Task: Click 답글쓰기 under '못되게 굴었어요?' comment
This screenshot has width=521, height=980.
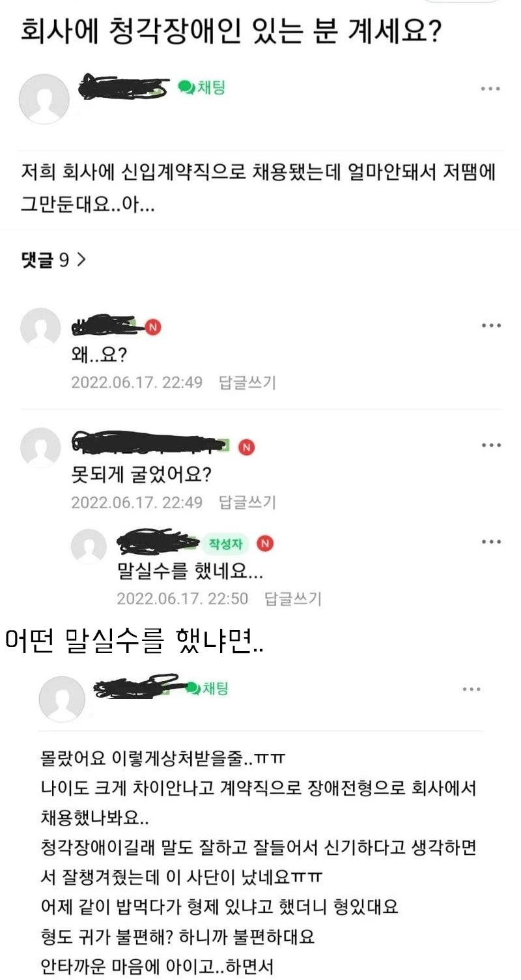Action: point(247,502)
